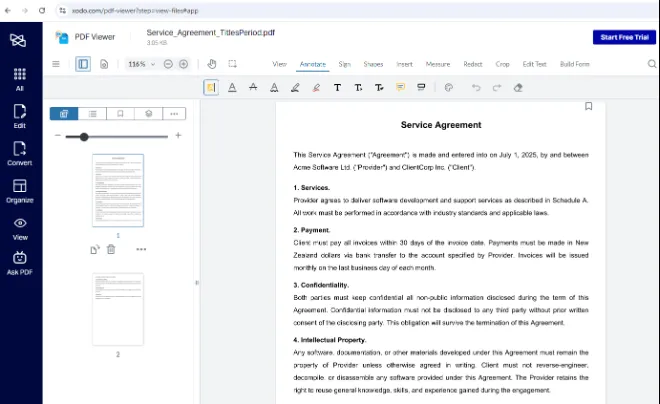Click the zoom in plus button
Image resolution: width=660 pixels, height=404 pixels.
click(x=184, y=64)
